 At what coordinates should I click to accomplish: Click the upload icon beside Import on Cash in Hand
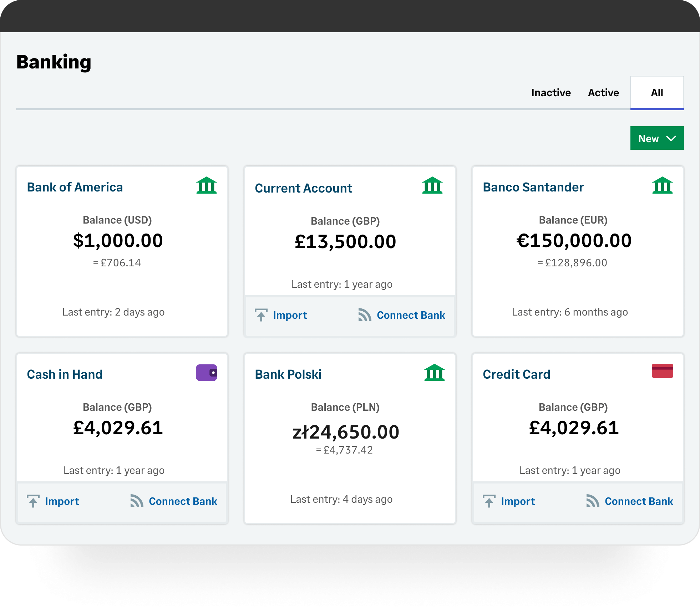(33, 501)
